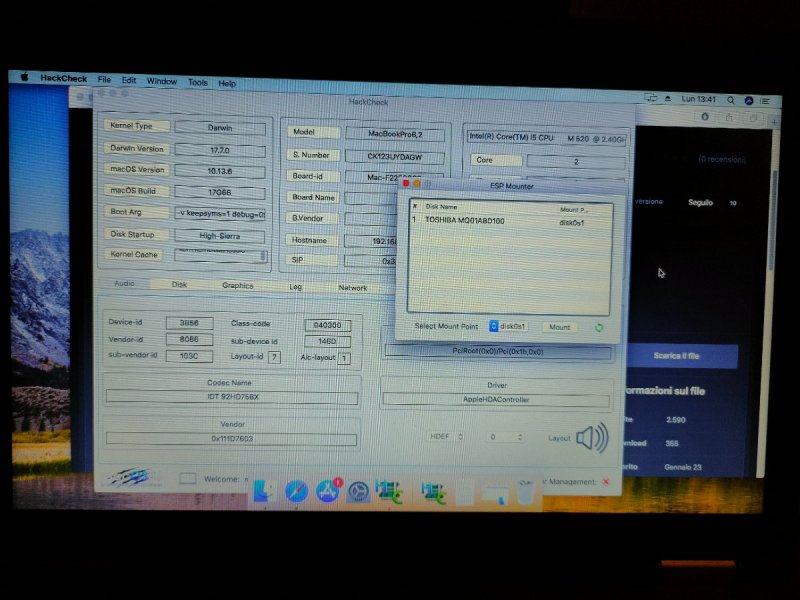The image size is (800, 600).
Task: Click the Core count field showing 2
Action: coord(576,162)
